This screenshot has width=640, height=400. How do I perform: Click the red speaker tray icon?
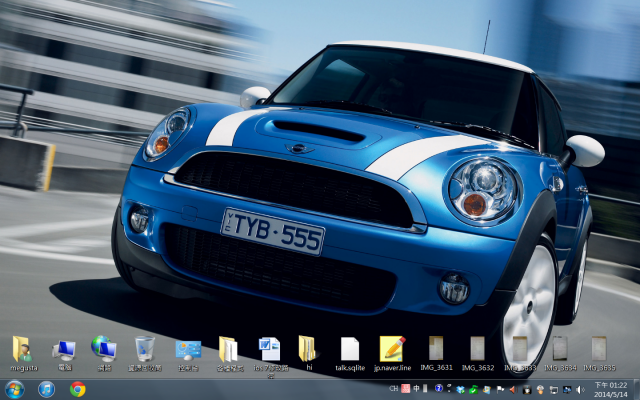(x=513, y=390)
